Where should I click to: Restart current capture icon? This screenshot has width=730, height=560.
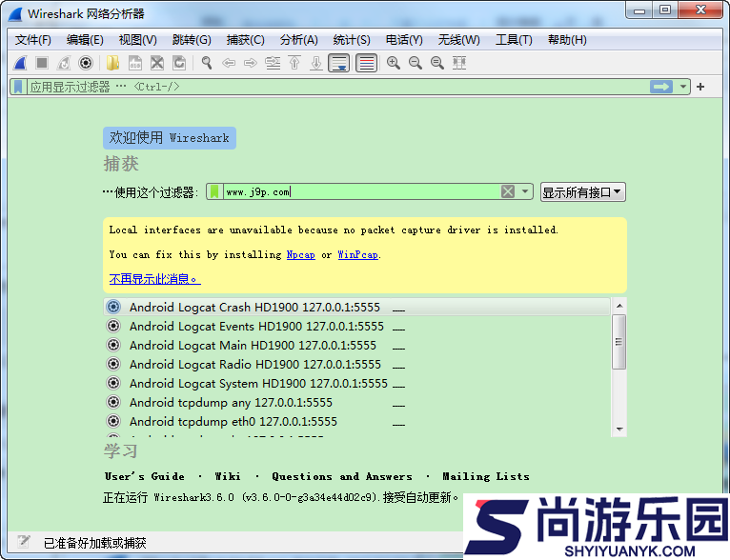(64, 63)
